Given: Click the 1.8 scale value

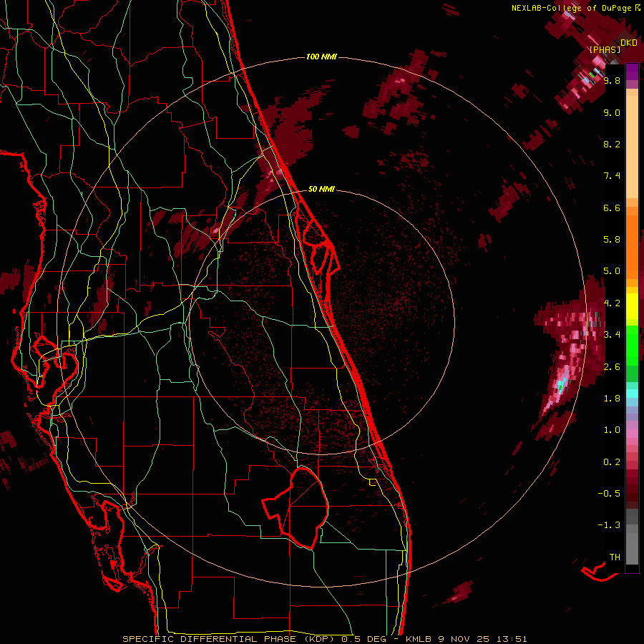Looking at the screenshot, I should point(612,399).
